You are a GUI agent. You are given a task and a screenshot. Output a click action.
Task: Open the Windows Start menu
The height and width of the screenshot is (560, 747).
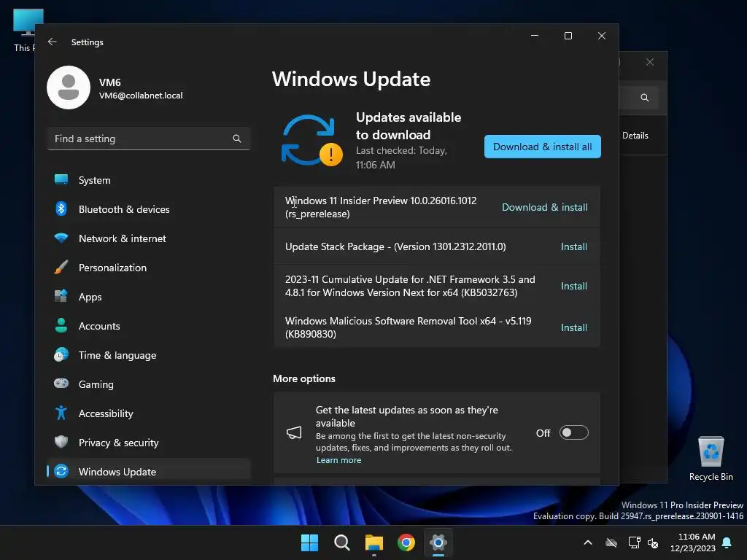[x=309, y=542]
